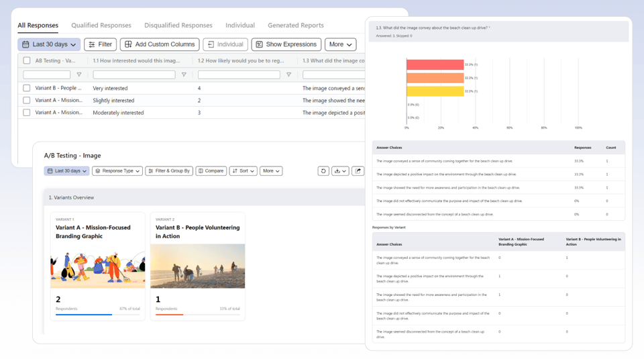Click the sliders icon on Filter button
Viewport: 644px width, 359px height.
(x=92, y=44)
